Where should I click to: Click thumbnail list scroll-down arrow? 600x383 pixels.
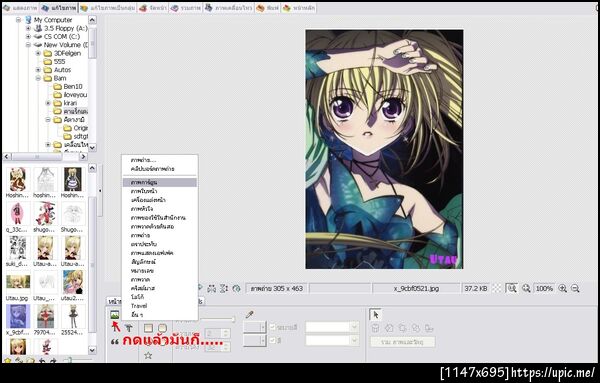tap(92, 350)
